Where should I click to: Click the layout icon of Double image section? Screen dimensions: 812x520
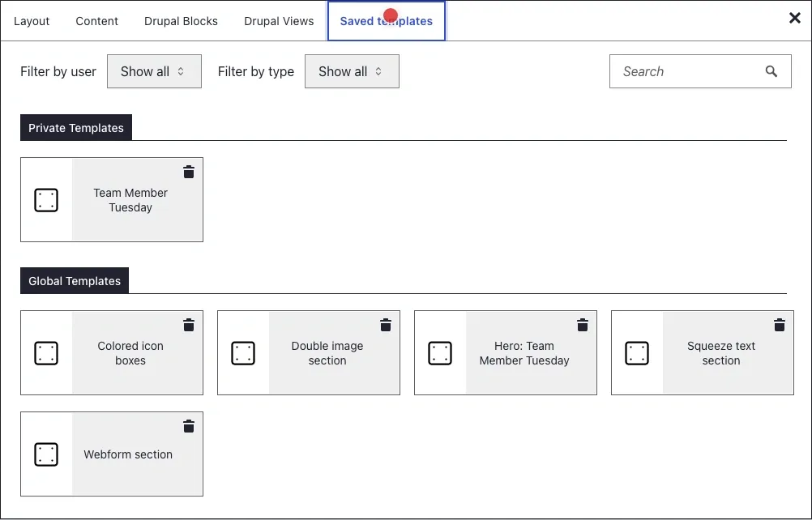[x=243, y=353]
